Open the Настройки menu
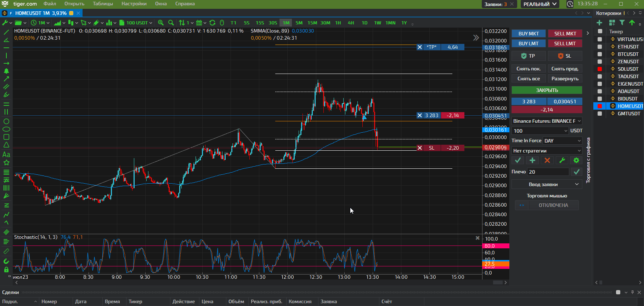The image size is (644, 306). [134, 4]
